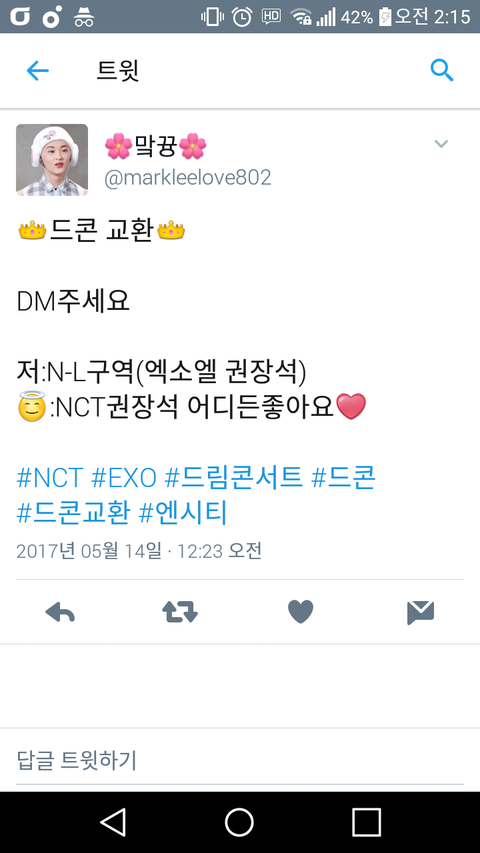Open the @markleelove802 handle
The height and width of the screenshot is (853, 480).
187,178
